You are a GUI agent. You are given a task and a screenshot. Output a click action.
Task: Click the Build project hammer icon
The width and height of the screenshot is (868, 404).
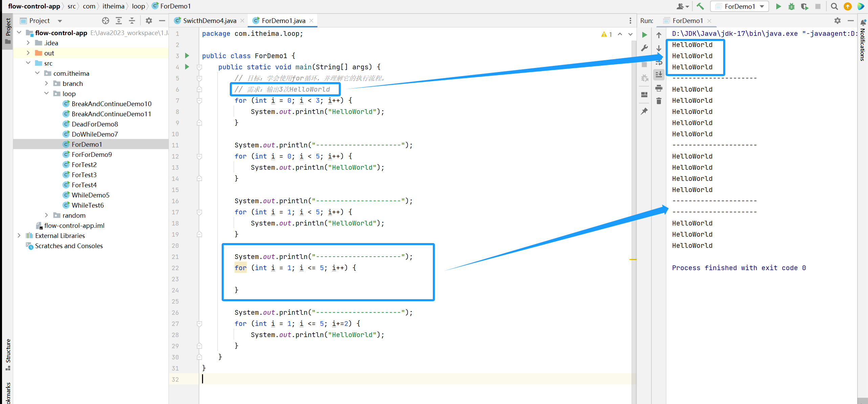click(700, 6)
